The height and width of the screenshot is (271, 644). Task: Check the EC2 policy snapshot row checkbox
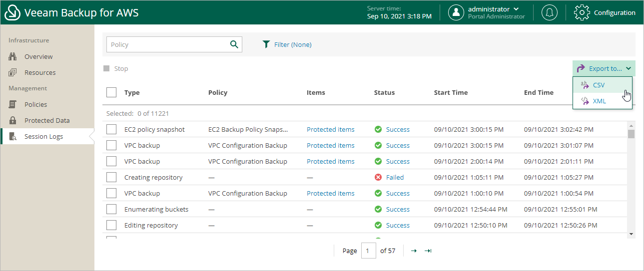click(x=111, y=129)
